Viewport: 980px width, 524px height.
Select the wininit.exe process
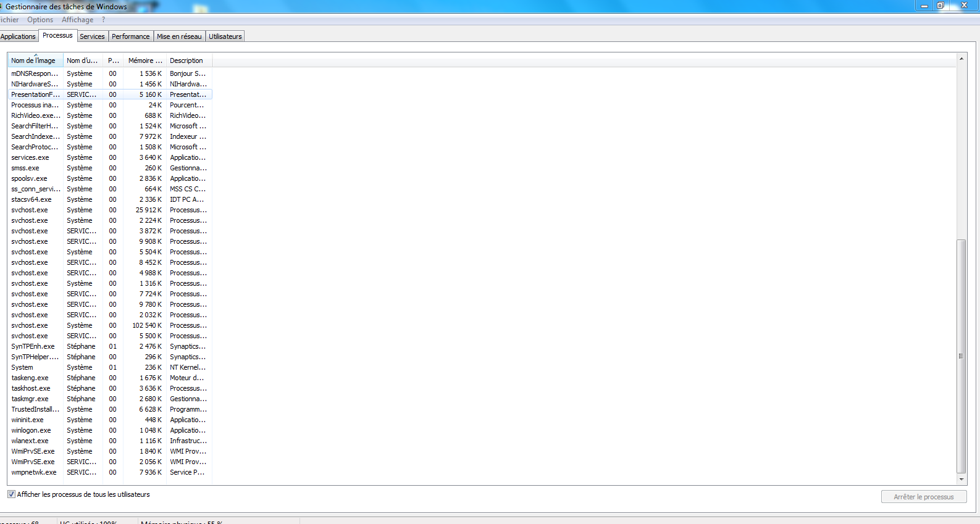pos(110,420)
